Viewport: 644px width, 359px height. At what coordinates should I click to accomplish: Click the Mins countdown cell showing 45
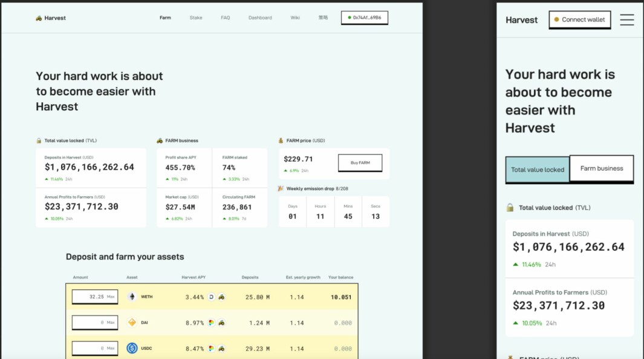(x=348, y=212)
